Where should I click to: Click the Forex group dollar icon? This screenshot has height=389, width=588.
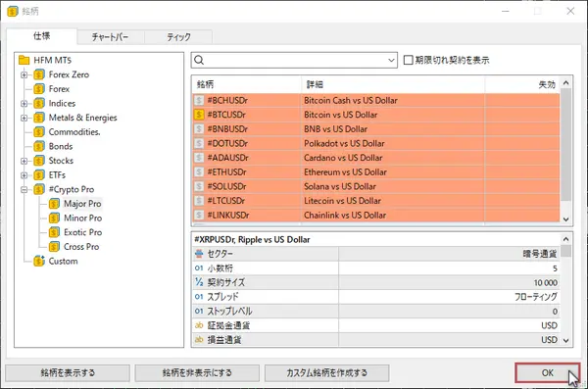(x=39, y=89)
